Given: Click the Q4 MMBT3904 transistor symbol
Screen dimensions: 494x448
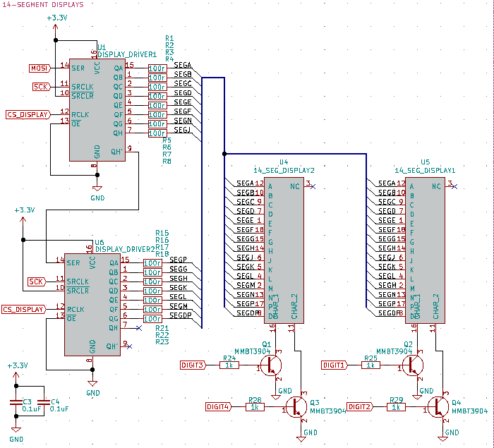Looking at the screenshot, I should 438,407.
